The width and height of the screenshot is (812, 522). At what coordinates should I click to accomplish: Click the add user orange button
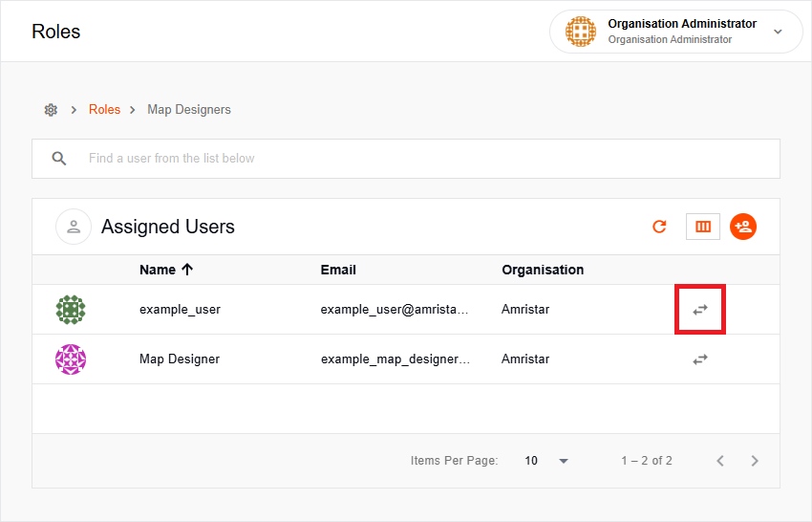click(x=743, y=227)
